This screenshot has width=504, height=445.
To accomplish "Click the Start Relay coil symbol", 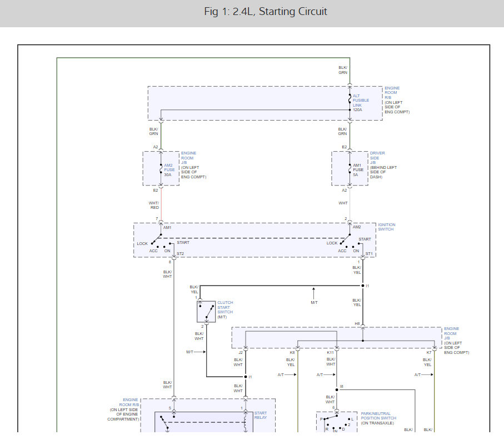I will pyautogui.click(x=246, y=425).
